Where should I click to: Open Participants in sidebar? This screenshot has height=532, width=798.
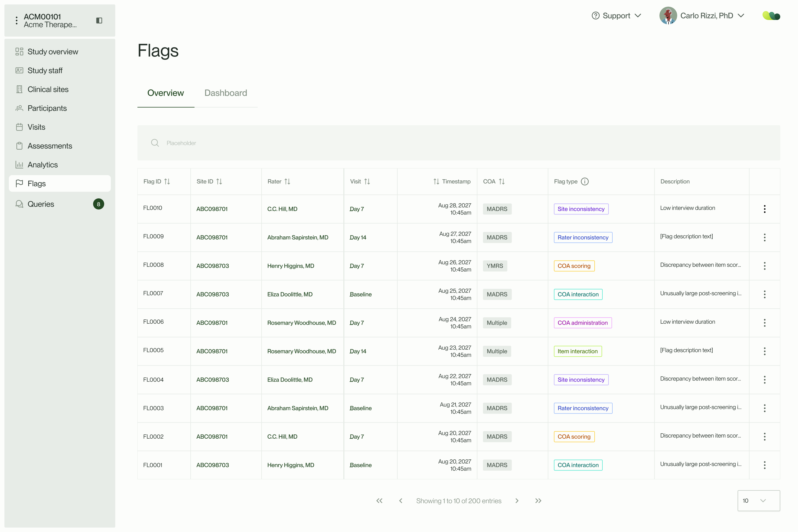tap(60, 108)
